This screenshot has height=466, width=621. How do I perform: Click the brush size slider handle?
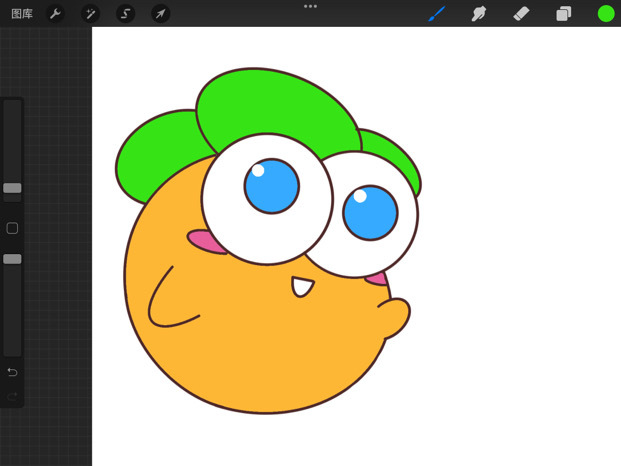point(12,188)
